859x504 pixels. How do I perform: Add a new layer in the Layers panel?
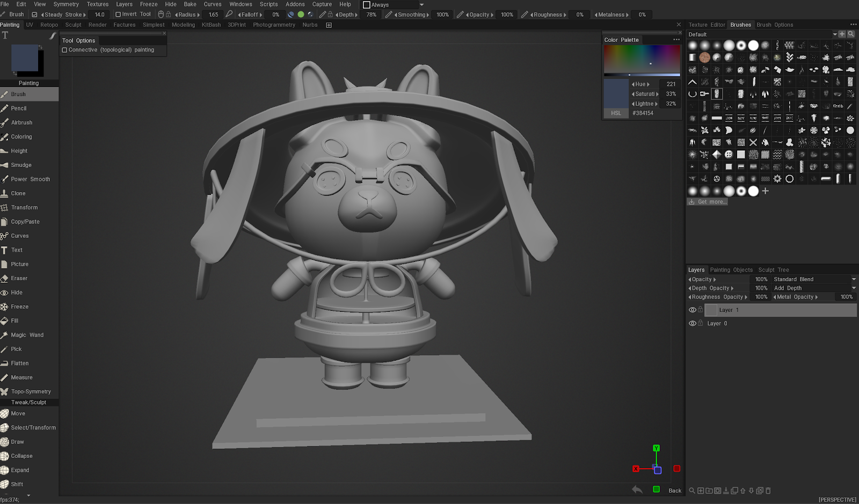[701, 491]
